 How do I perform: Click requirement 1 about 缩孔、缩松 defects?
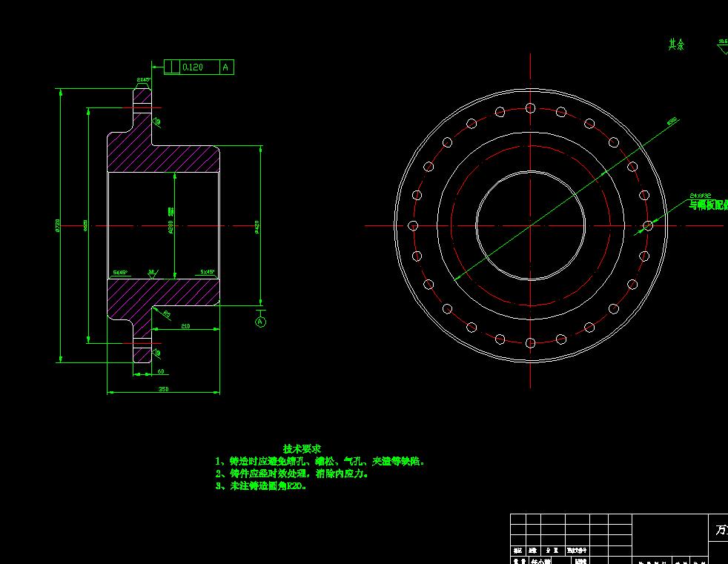320,462
